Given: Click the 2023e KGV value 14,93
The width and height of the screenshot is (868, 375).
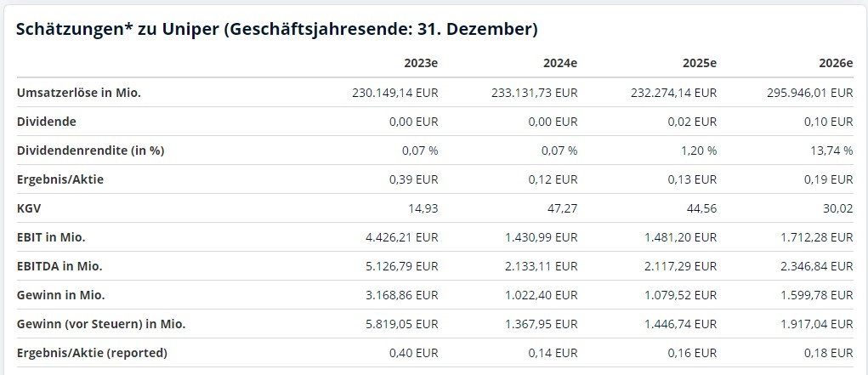Looking at the screenshot, I should [x=424, y=208].
